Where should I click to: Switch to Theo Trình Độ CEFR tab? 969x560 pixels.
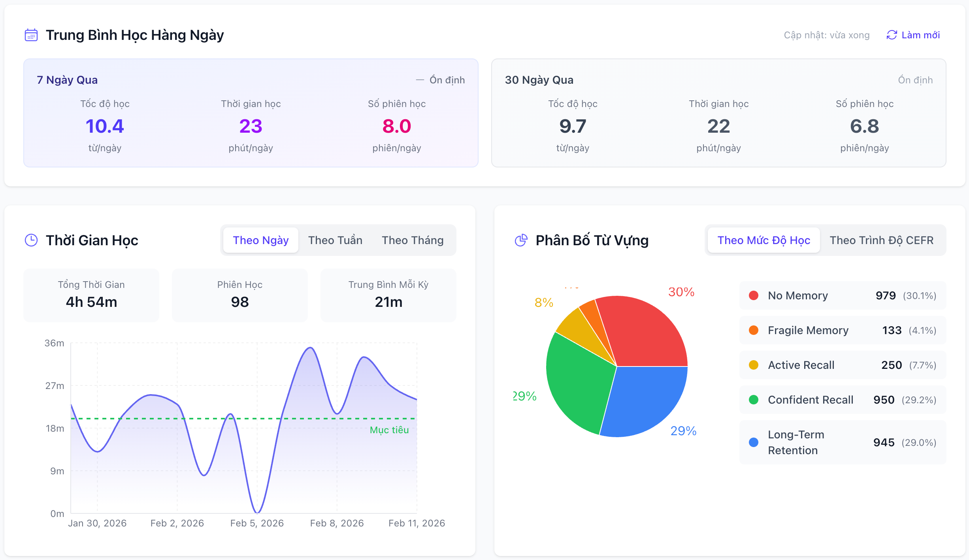pos(881,240)
